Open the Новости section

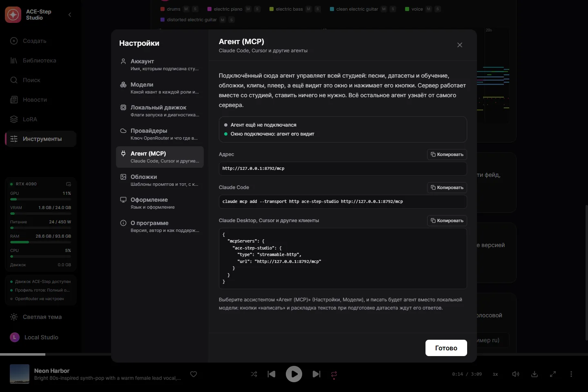[x=40, y=100]
